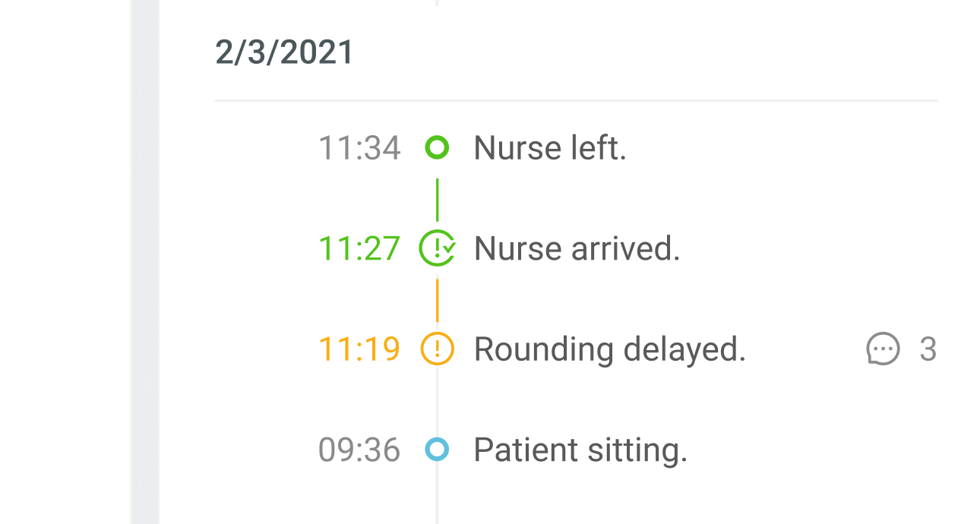Open the Nurse arrived. event entry
Image resolution: width=980 pixels, height=524 pixels.
pos(577,248)
